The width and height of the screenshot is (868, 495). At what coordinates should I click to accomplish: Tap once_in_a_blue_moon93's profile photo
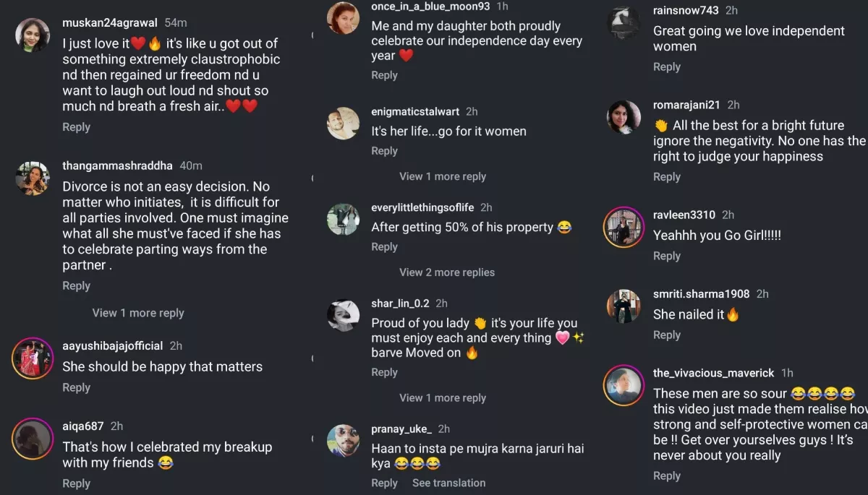point(343,18)
